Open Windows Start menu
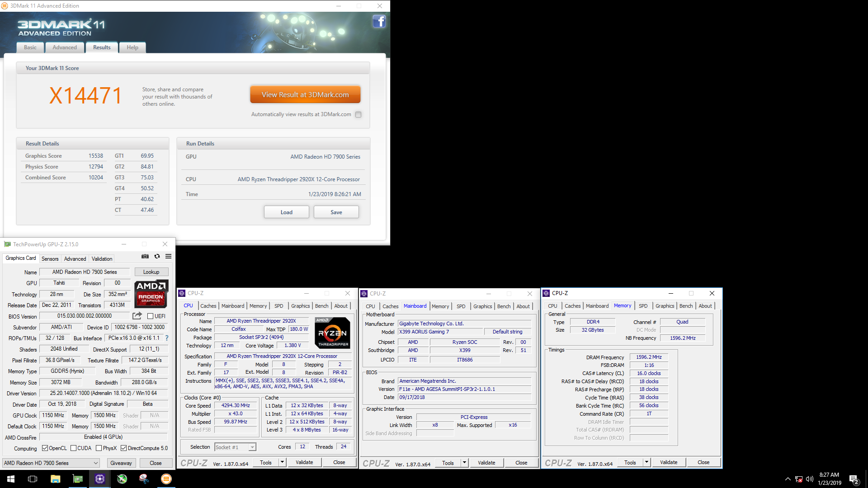This screenshot has height=488, width=868. point(11,479)
